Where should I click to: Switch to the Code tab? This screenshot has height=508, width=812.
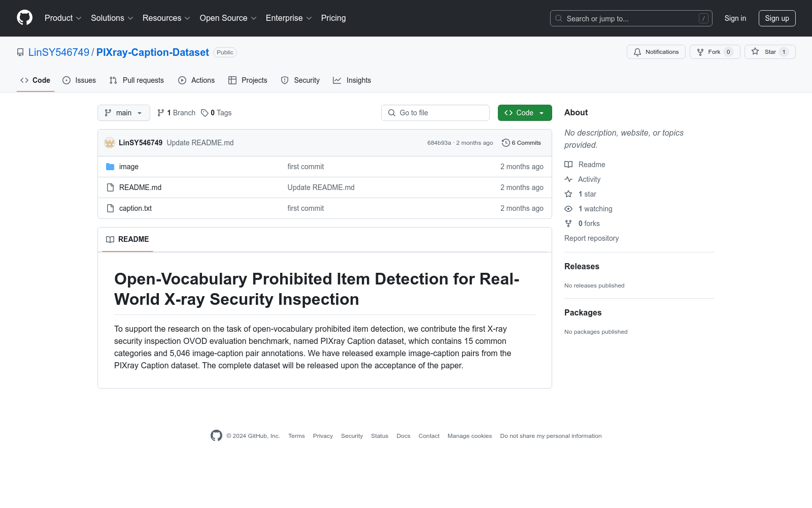[x=36, y=80]
